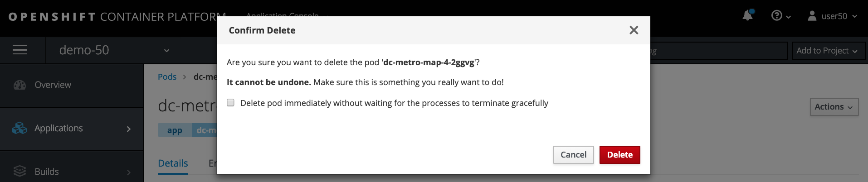Click the user50 account icon
Image resolution: width=868 pixels, height=182 pixels.
tap(812, 16)
